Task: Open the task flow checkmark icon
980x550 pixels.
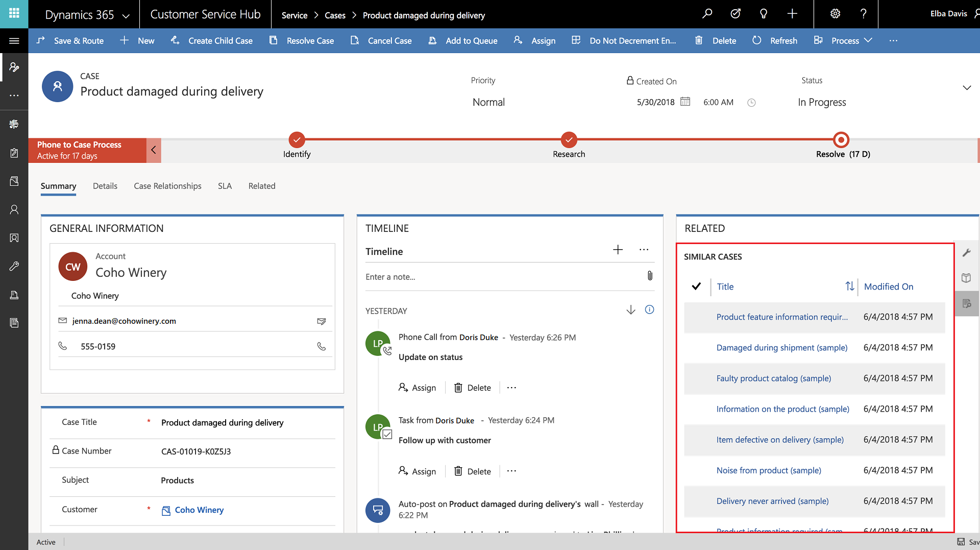Action: pos(736,14)
